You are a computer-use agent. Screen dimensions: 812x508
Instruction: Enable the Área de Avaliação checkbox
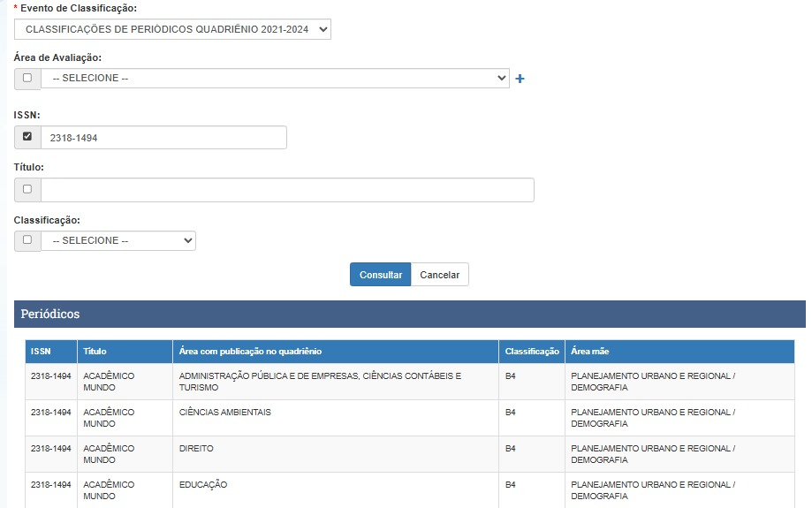click(x=27, y=78)
